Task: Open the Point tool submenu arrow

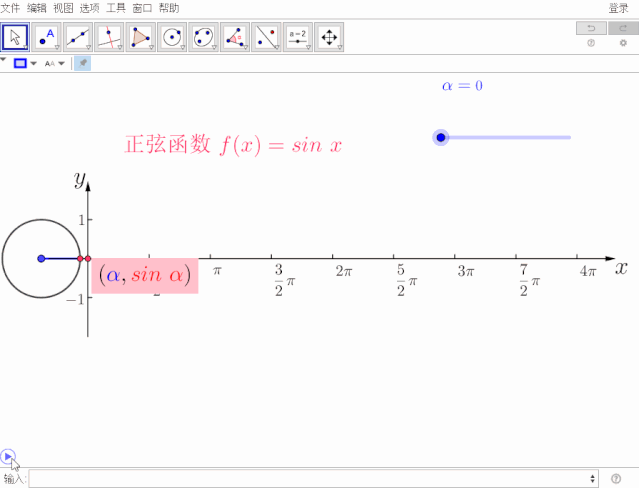Action: click(57, 47)
